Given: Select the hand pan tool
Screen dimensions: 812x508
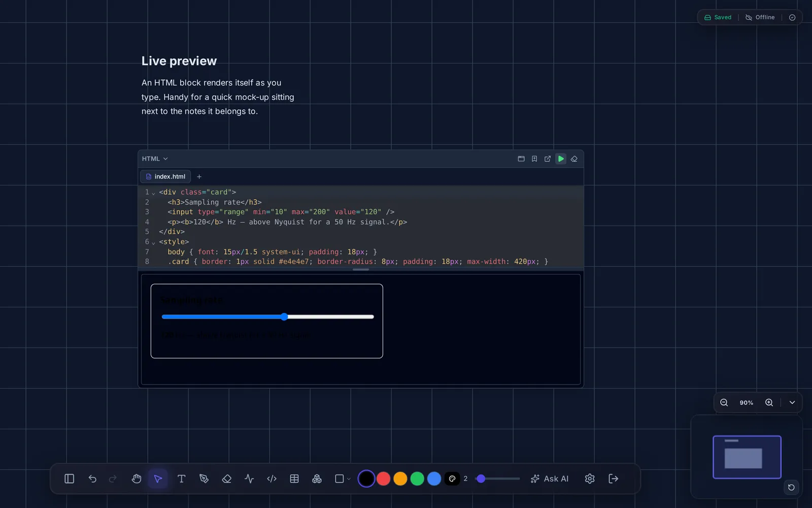Looking at the screenshot, I should 136,479.
